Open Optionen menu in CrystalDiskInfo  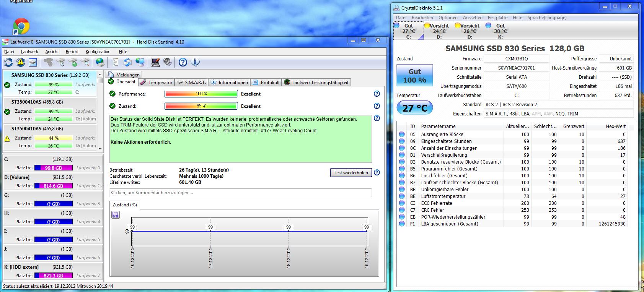448,18
